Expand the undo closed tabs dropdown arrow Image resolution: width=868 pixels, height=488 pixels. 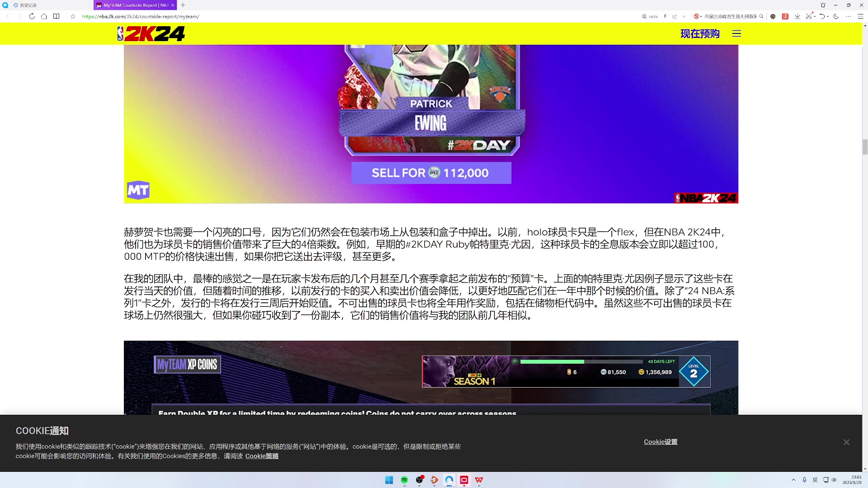pyautogui.click(x=828, y=17)
